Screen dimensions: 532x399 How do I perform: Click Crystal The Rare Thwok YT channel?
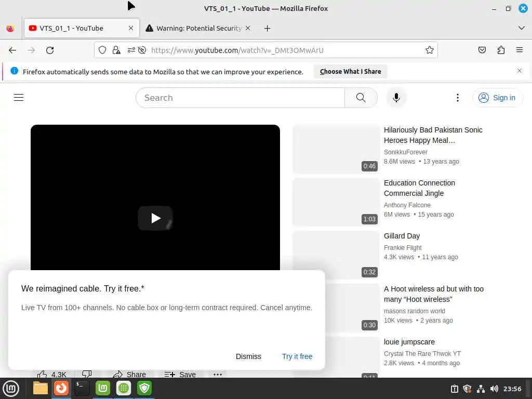coord(422,353)
